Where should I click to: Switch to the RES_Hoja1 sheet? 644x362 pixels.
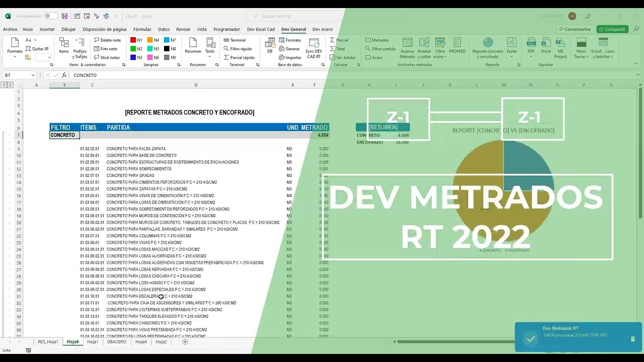tap(48, 342)
